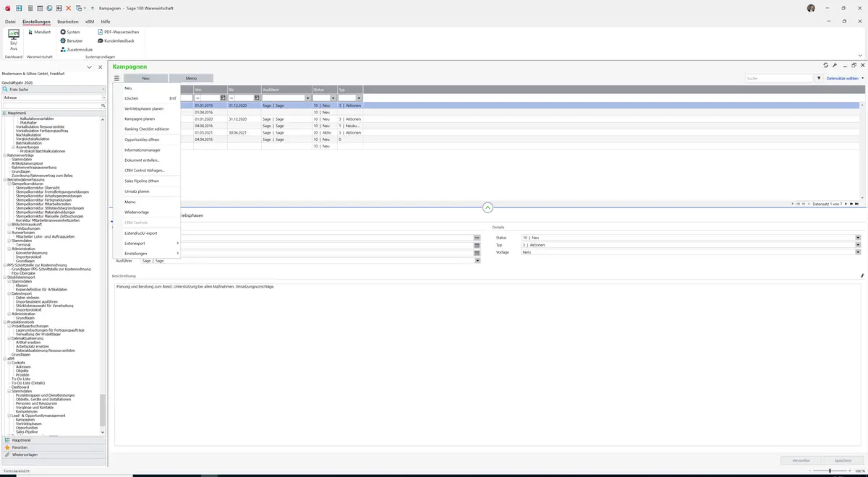Click the magnifier in navigation search field

click(103, 106)
